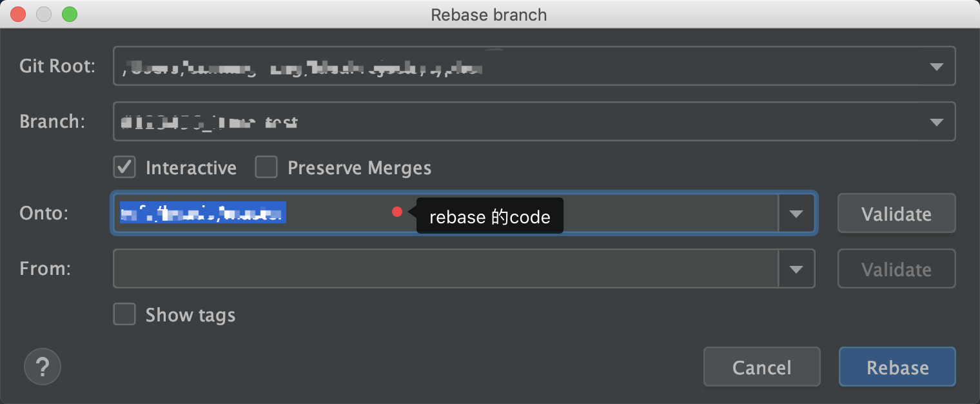Validate the From branch reference
The width and height of the screenshot is (980, 404).
tap(896, 268)
